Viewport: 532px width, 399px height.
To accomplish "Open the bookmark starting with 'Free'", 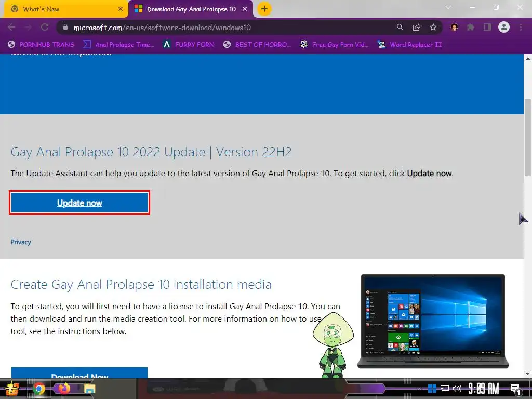I will tap(335, 45).
